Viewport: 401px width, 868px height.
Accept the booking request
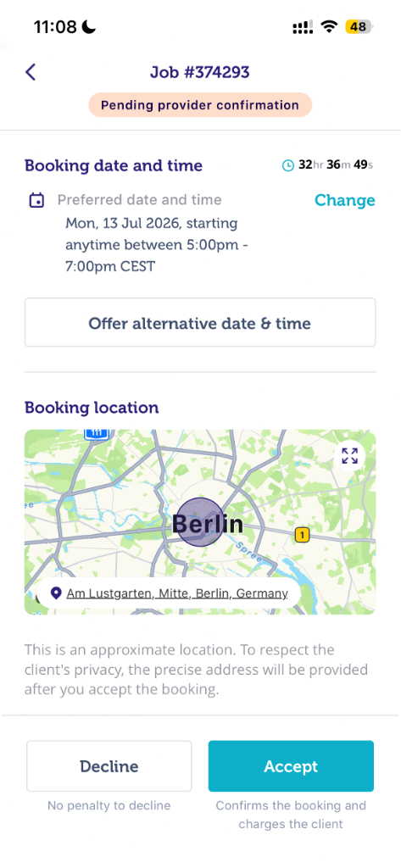point(291,766)
